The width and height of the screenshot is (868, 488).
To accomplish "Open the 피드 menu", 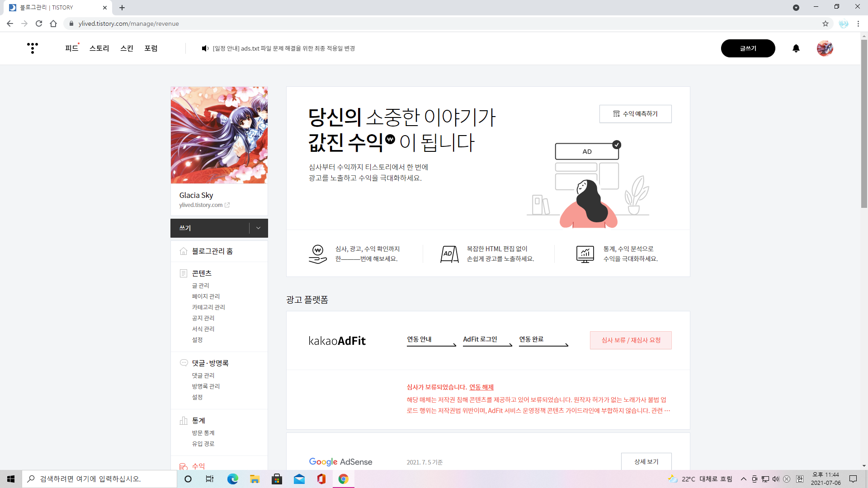I will 71,48.
